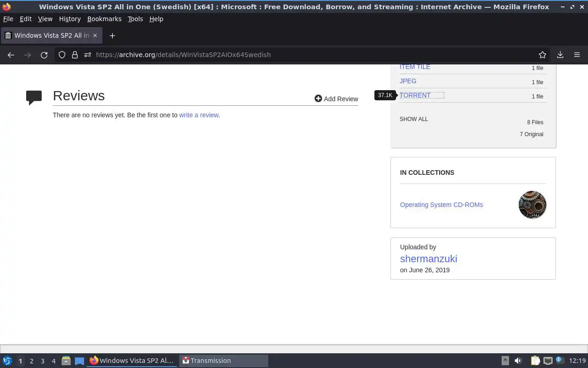Download the TORRENT file

coord(415,95)
